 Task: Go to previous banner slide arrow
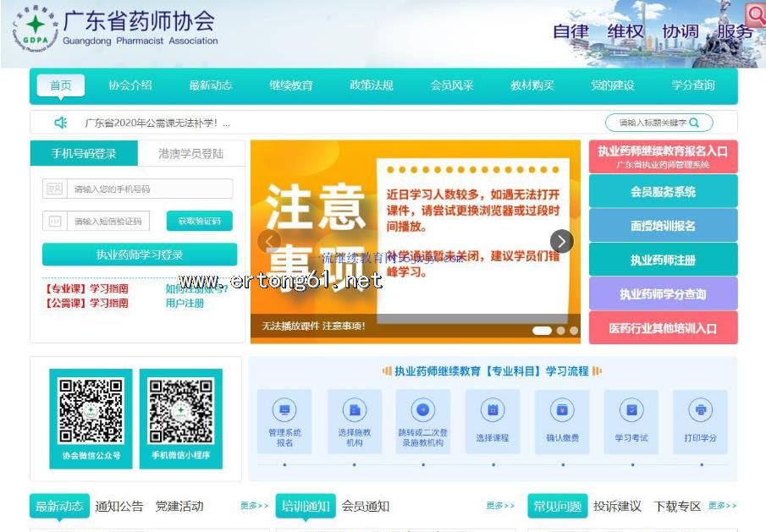[269, 242]
